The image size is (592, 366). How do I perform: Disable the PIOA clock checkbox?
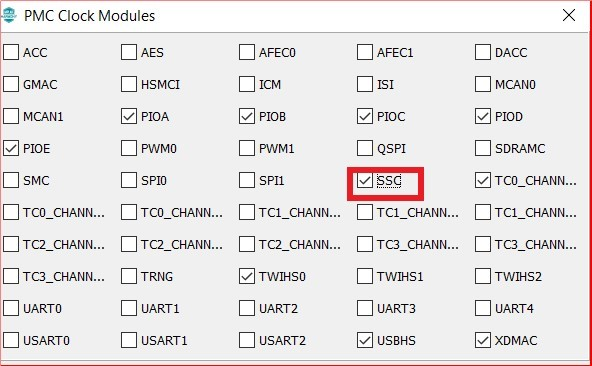coord(129,116)
